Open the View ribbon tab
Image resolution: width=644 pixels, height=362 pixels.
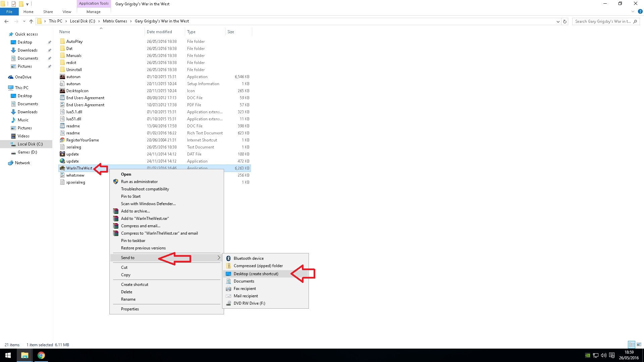67,12
